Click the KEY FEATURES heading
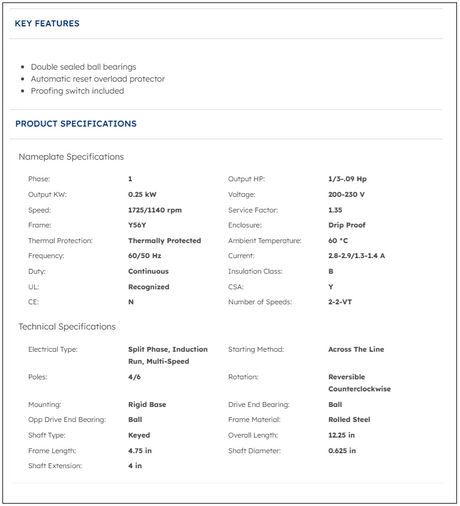This screenshot has width=460, height=506. coord(47,23)
